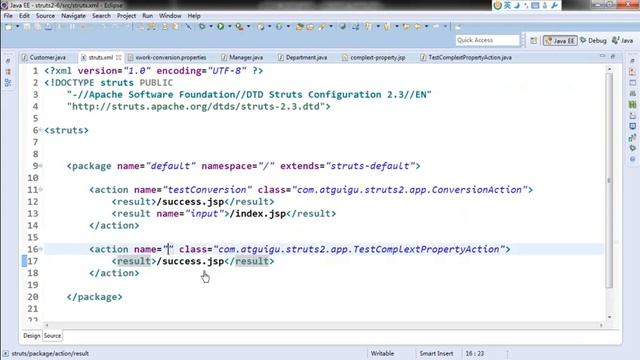Open the Project menu
This screenshot has width=640, height=360.
(127, 16)
